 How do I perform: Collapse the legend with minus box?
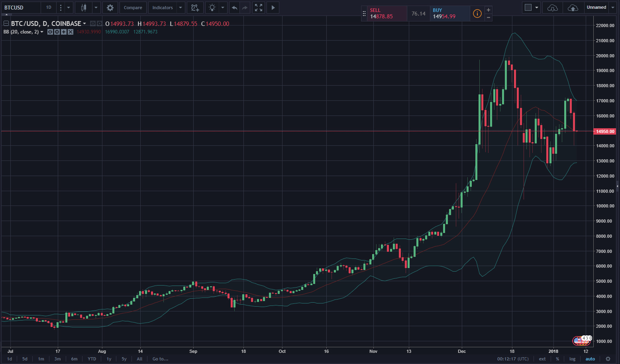click(6, 23)
